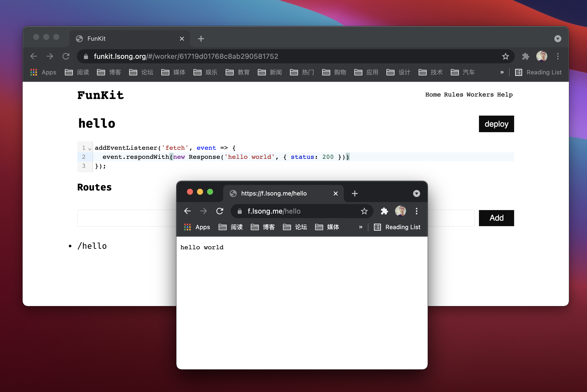This screenshot has height=392, width=587.
Task: Fold code at line 1 arrow
Action: pos(90,149)
